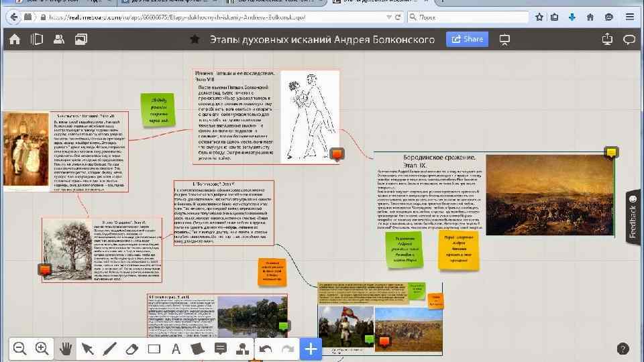Go to the RealtimeBoard home dashboard
Image resolution: width=644 pixels, height=362 pixels.
[15, 40]
